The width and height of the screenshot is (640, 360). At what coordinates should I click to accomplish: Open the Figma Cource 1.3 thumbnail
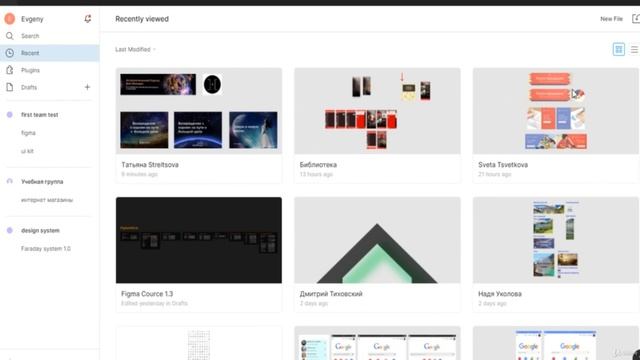[199, 240]
